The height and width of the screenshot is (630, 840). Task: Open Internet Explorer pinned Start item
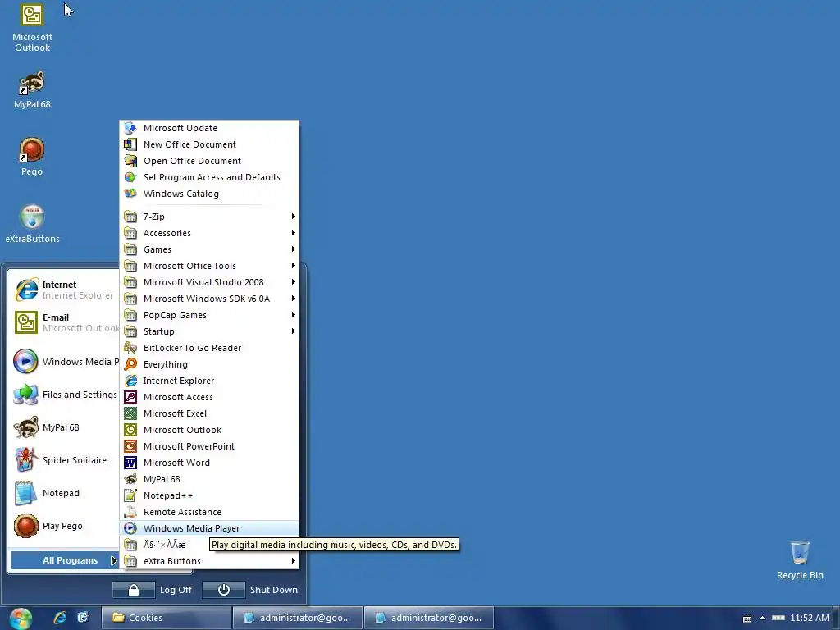click(x=64, y=290)
